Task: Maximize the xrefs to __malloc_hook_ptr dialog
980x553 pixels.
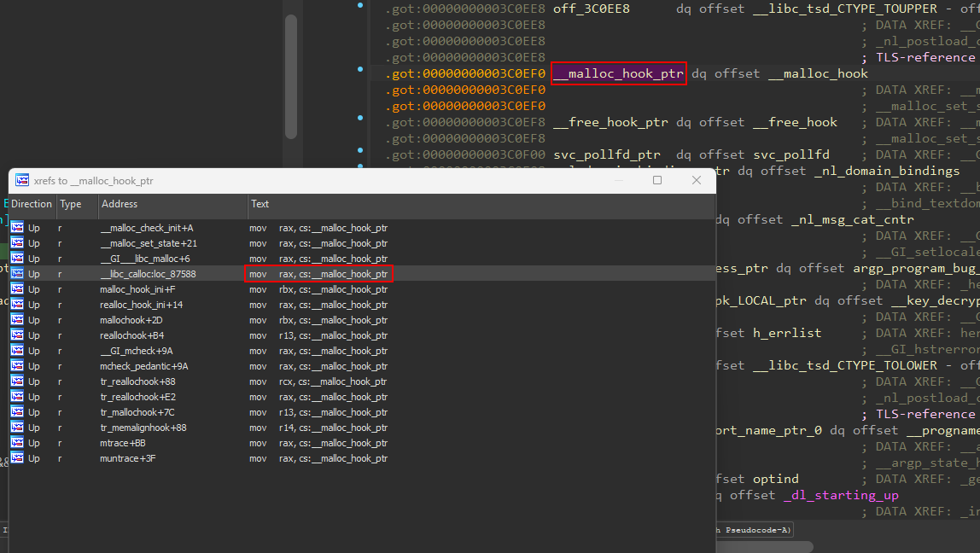Action: click(x=657, y=180)
